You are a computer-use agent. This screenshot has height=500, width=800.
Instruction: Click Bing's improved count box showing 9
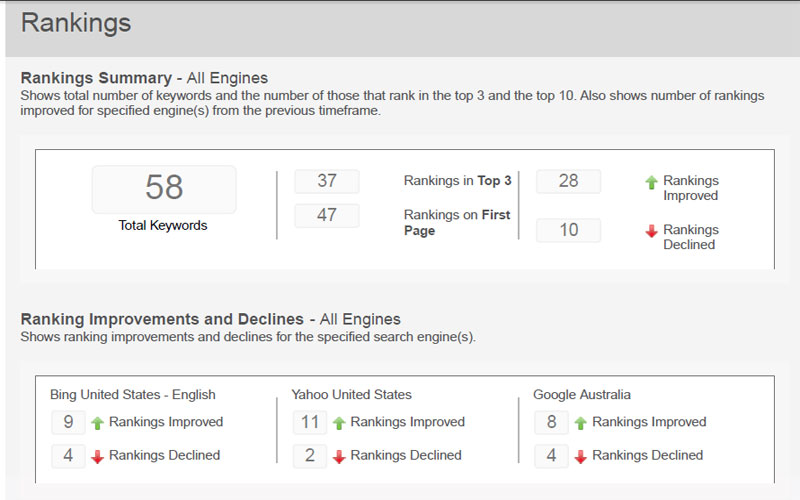[68, 422]
